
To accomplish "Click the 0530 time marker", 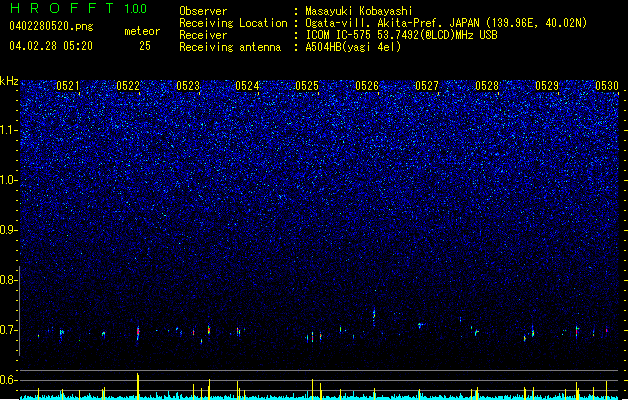I will tap(607, 86).
